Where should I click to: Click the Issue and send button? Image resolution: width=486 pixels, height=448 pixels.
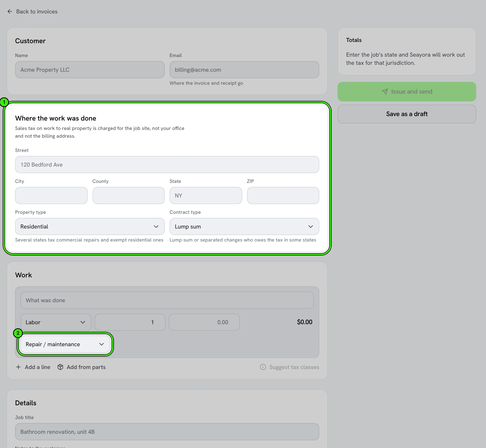(407, 92)
